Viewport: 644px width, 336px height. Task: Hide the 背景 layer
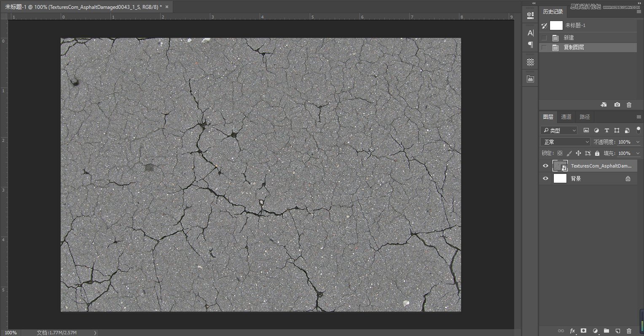click(x=545, y=179)
